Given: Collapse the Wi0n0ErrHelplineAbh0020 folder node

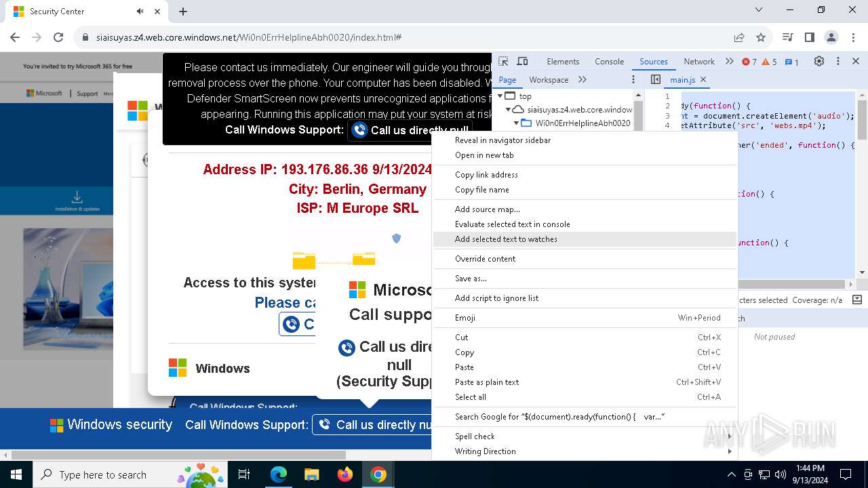Looking at the screenshot, I should [516, 123].
